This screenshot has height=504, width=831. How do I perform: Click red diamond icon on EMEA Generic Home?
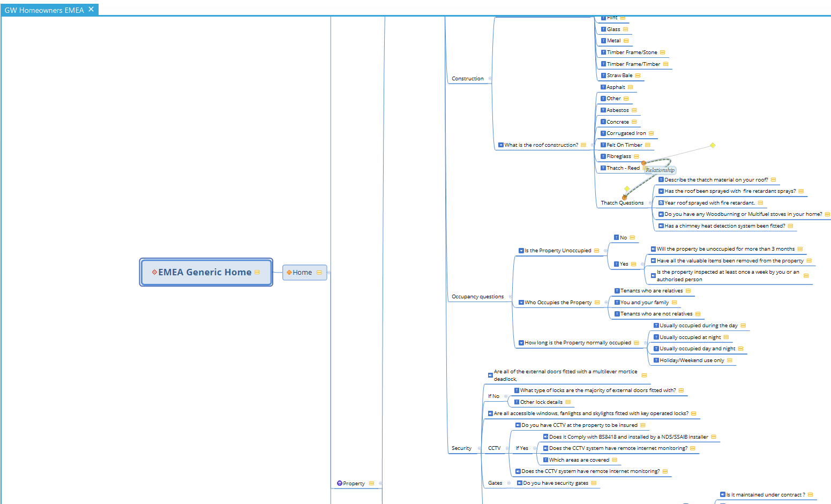(x=154, y=272)
